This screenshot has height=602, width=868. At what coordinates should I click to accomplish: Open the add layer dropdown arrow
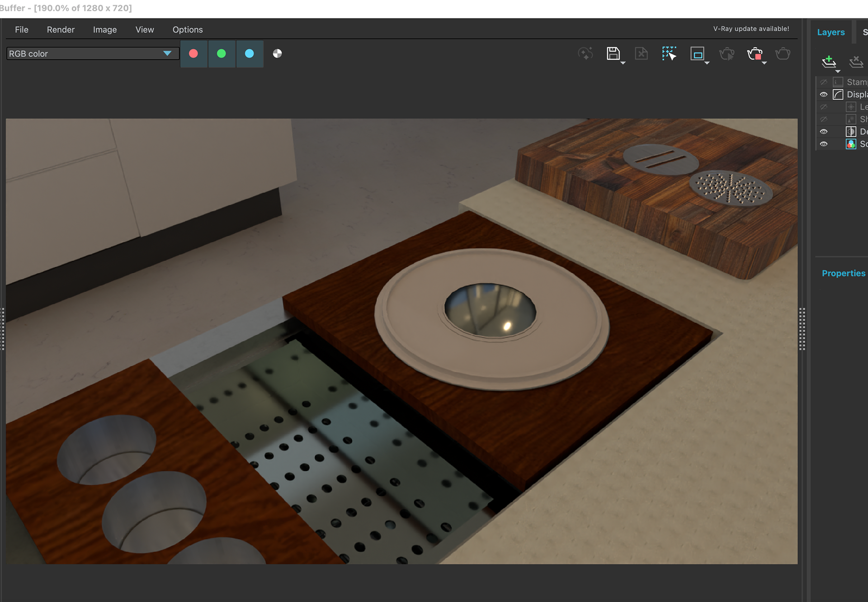pyautogui.click(x=838, y=71)
